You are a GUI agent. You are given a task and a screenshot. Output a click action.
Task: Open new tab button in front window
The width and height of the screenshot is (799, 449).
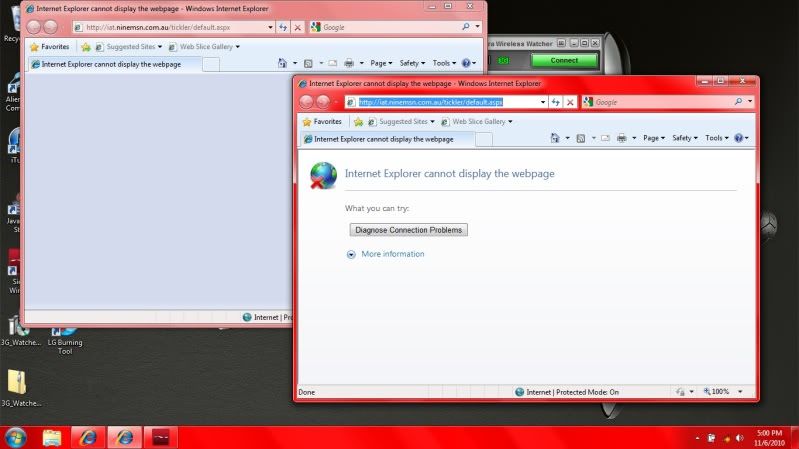tap(484, 139)
